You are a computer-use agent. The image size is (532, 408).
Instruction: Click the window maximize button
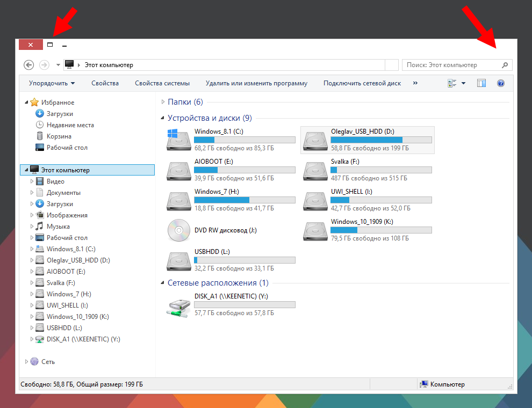click(50, 45)
